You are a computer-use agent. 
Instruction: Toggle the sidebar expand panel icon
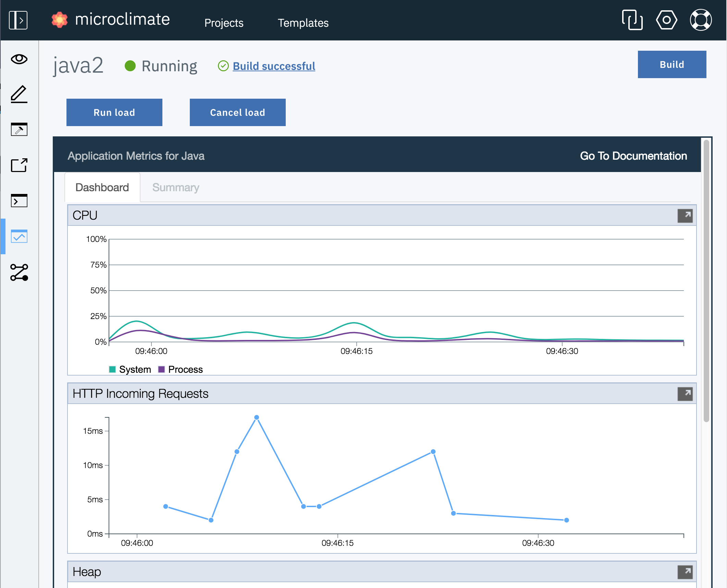[18, 20]
